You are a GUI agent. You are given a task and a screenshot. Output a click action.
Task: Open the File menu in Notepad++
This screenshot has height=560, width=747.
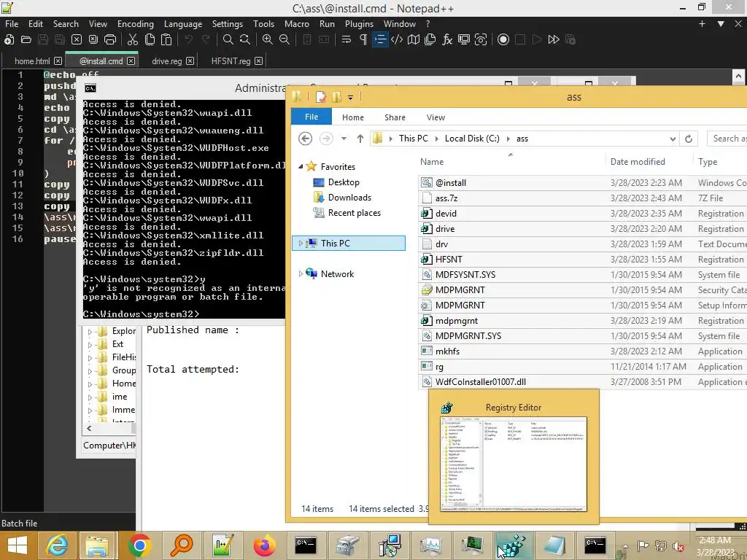[x=12, y=24]
